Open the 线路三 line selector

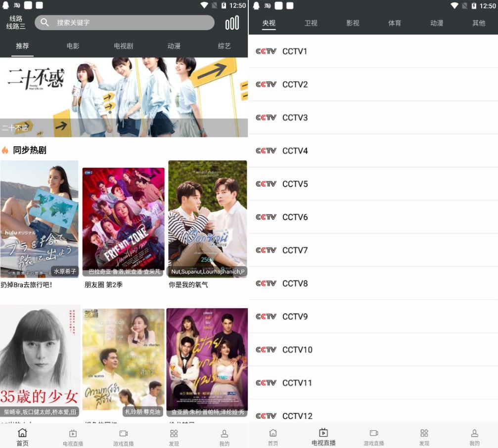click(15, 23)
